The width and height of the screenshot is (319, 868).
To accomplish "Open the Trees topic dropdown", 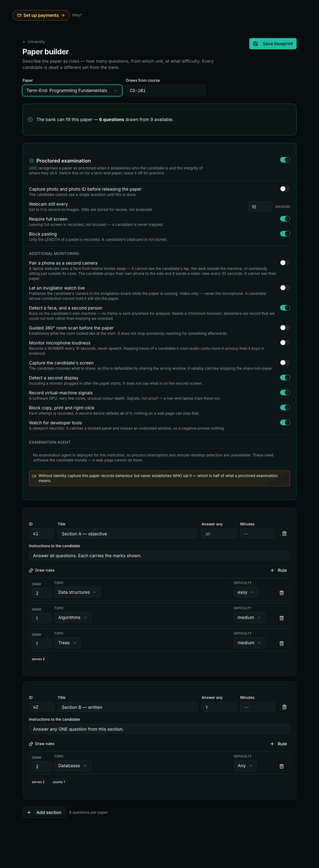I will point(67,643).
